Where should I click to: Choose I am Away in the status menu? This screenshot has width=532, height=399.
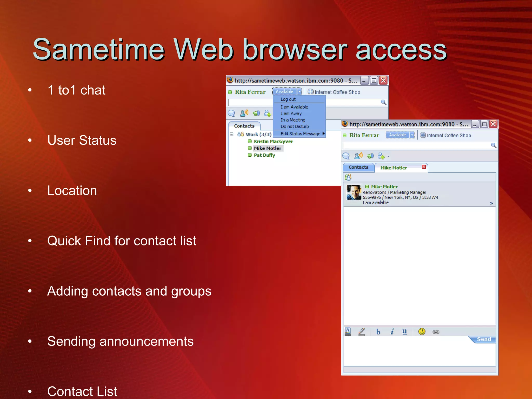(x=291, y=114)
